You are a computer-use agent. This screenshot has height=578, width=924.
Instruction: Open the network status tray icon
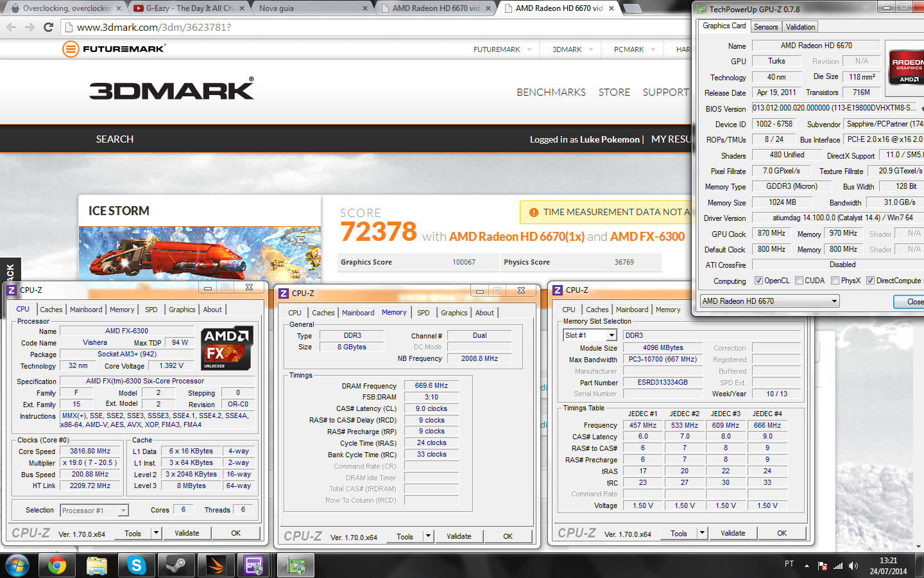(838, 566)
